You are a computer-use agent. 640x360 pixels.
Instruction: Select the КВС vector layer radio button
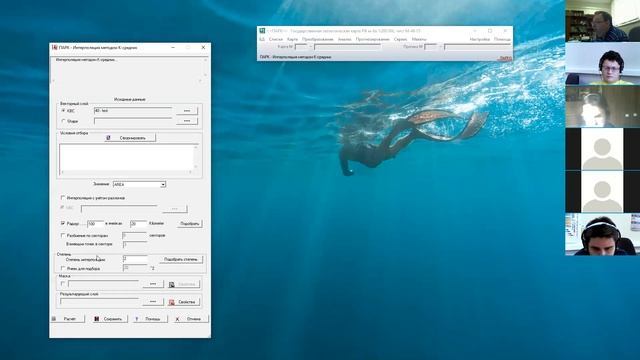pyautogui.click(x=63, y=111)
